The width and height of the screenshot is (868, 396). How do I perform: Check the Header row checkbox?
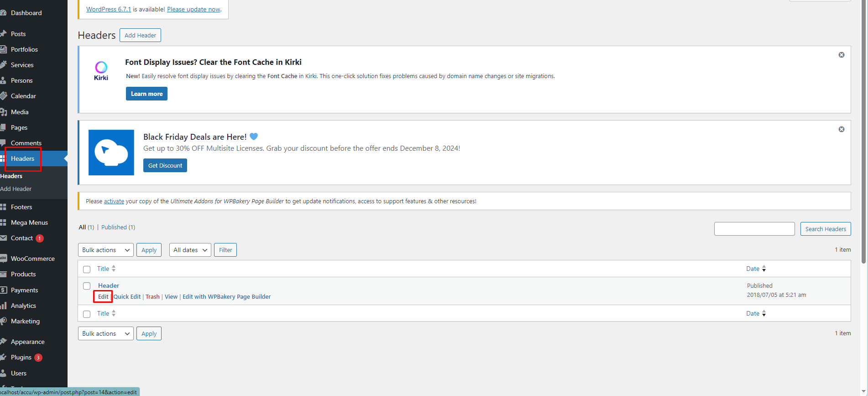(87, 286)
